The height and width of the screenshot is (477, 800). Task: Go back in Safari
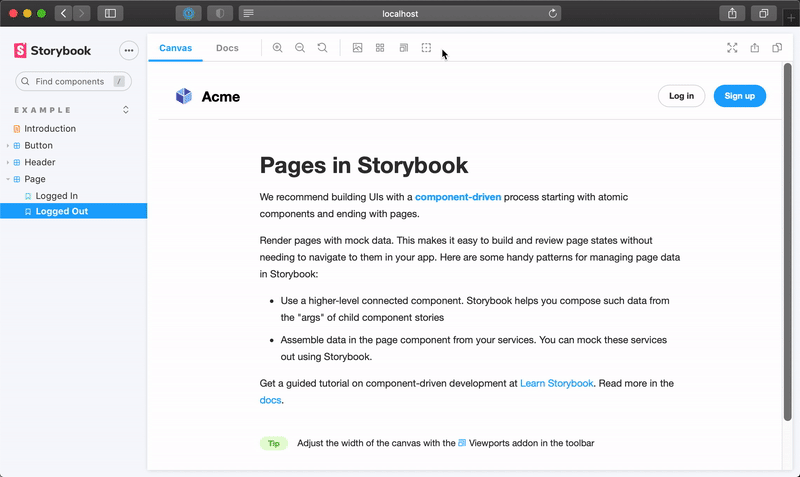click(x=63, y=14)
